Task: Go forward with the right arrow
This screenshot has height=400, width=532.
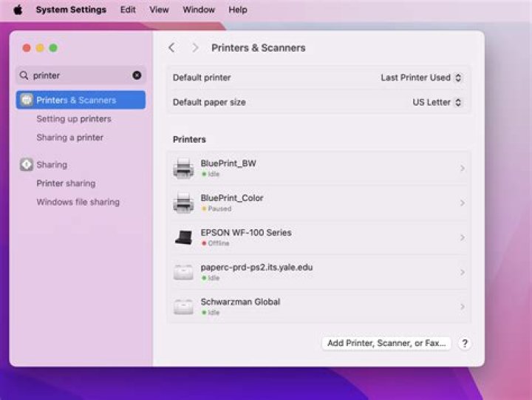Action: coord(195,48)
